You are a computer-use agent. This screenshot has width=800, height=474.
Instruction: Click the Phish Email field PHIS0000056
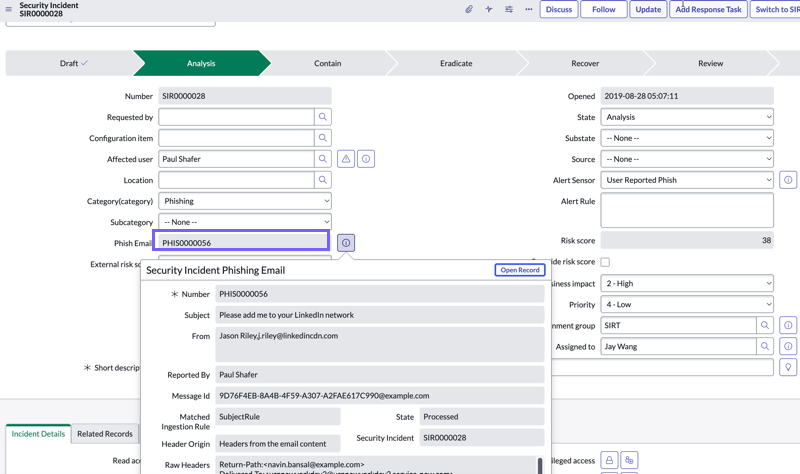coord(241,240)
